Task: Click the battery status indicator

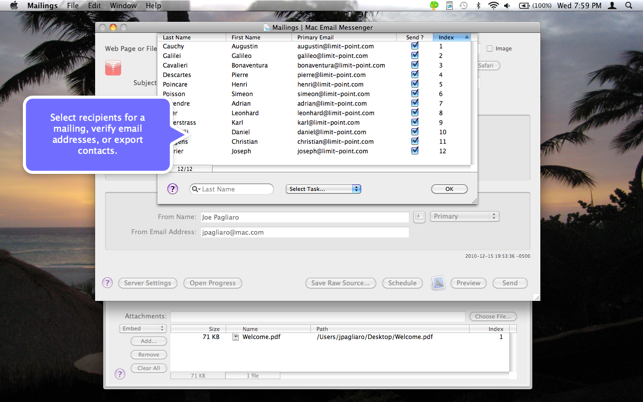Action: 535,5
